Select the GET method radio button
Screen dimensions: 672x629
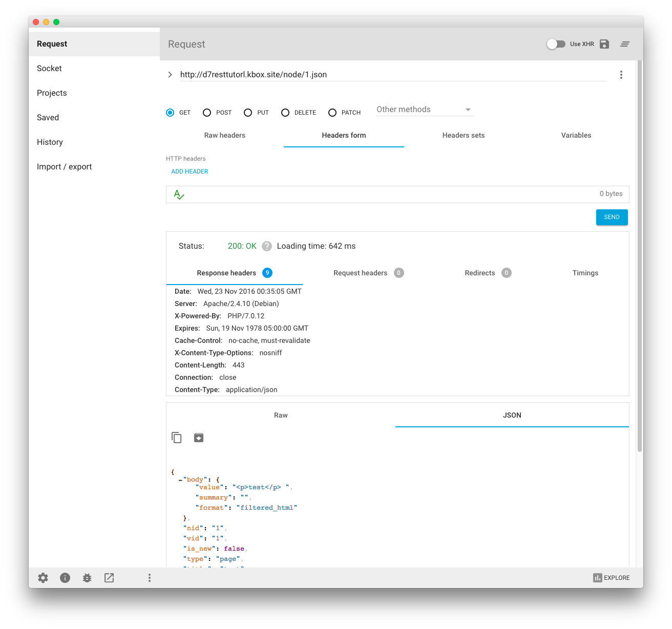click(x=170, y=113)
